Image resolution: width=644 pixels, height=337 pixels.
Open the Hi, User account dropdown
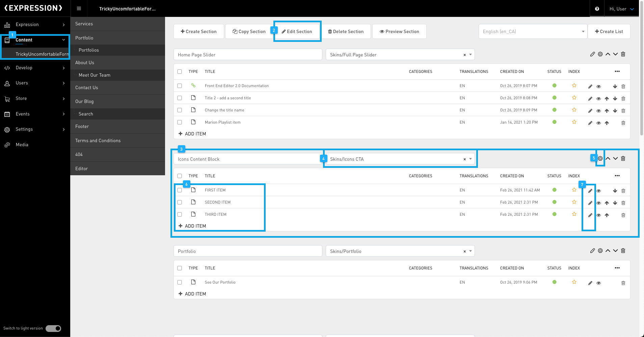[x=621, y=8]
